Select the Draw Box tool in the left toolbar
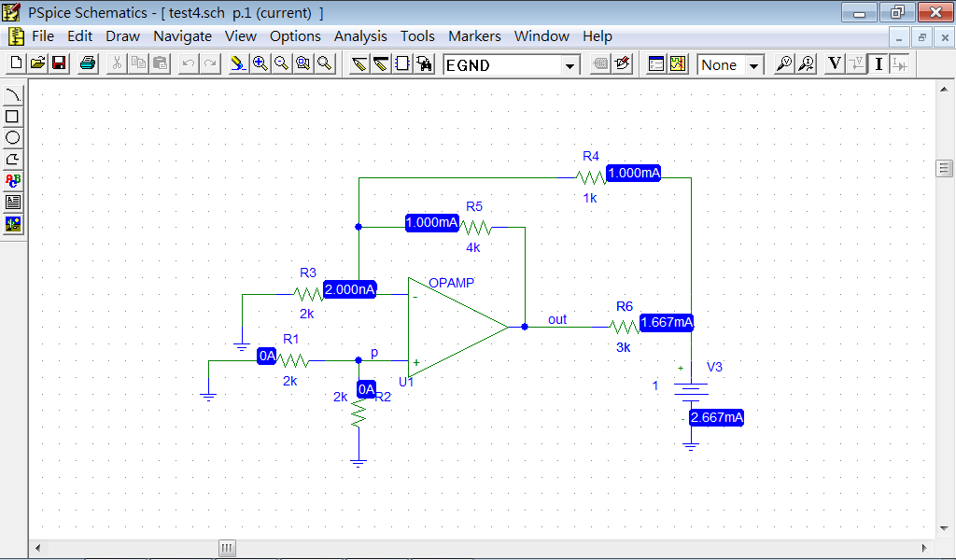Viewport: 956px width, 560px height. click(13, 117)
